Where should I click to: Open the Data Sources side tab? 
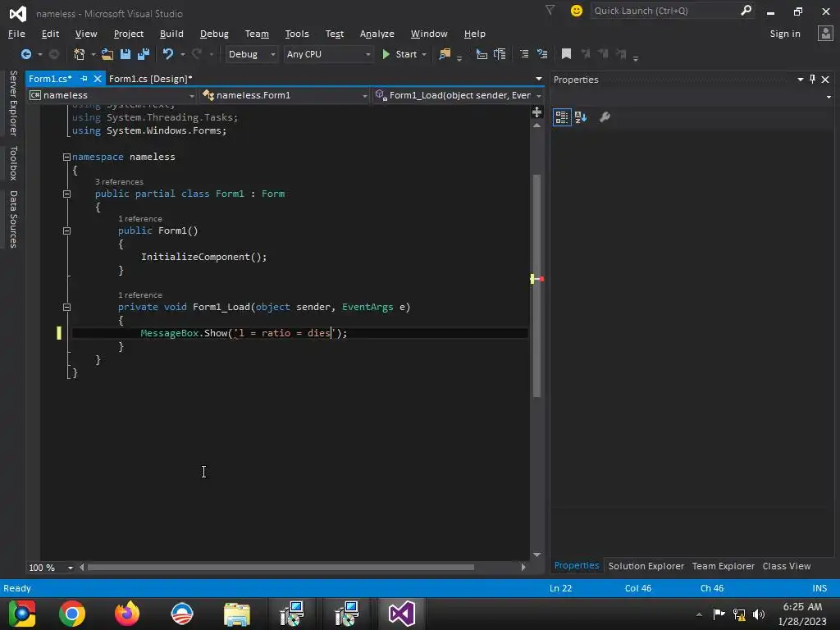(13, 219)
